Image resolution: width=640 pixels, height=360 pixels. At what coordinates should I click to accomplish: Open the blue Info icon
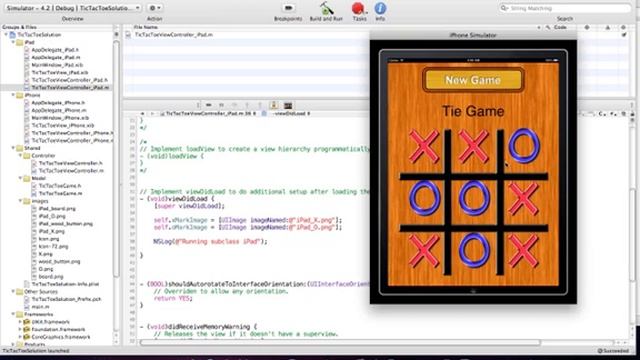(x=380, y=8)
